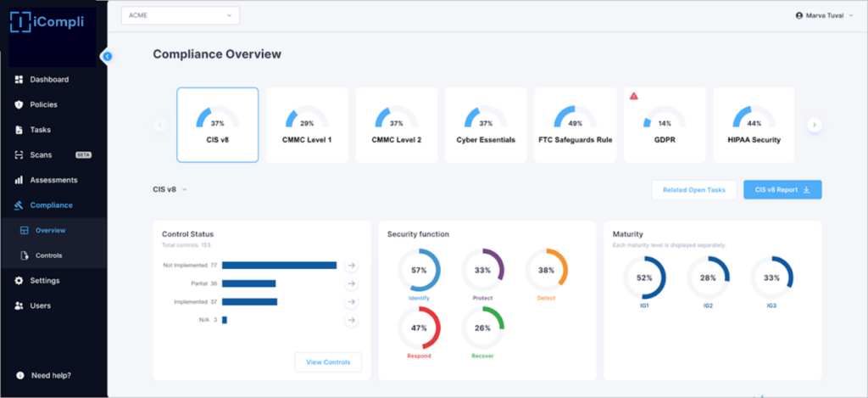Click the Not Implemented progress bar
The height and width of the screenshot is (398, 868).
[x=279, y=266]
